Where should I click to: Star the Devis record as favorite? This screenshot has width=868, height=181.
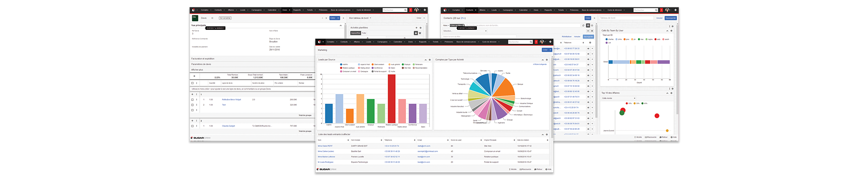click(212, 18)
